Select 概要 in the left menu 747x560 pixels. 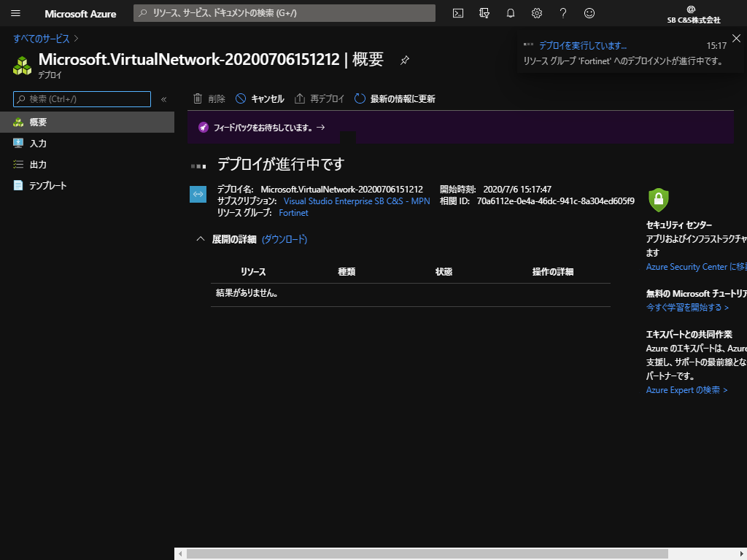point(88,122)
